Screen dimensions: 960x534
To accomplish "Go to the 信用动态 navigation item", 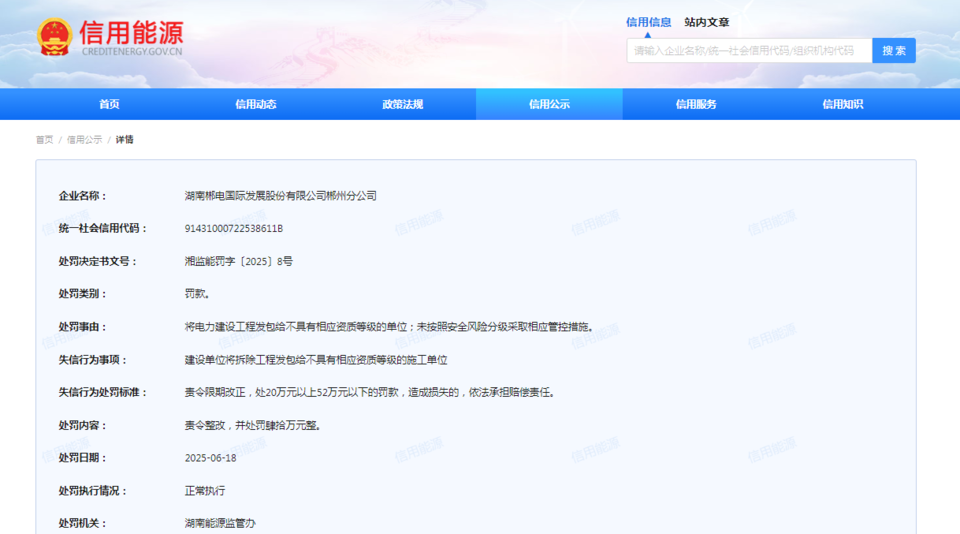I will 256,104.
